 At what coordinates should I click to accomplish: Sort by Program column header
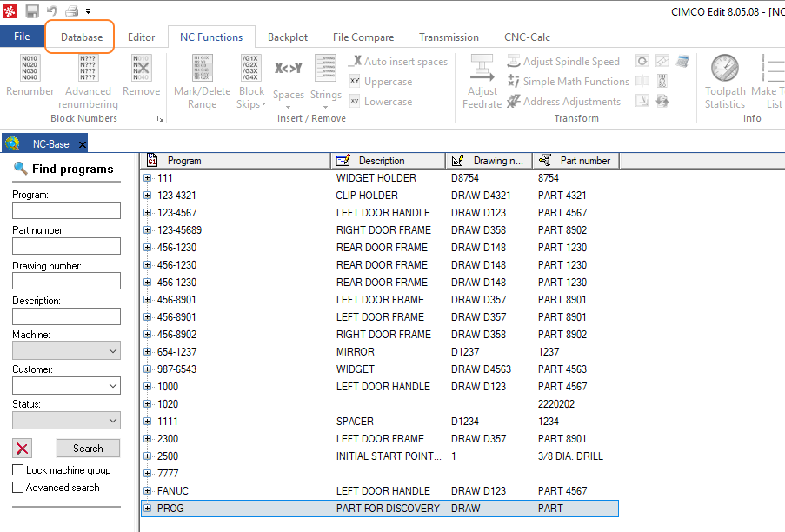click(235, 161)
